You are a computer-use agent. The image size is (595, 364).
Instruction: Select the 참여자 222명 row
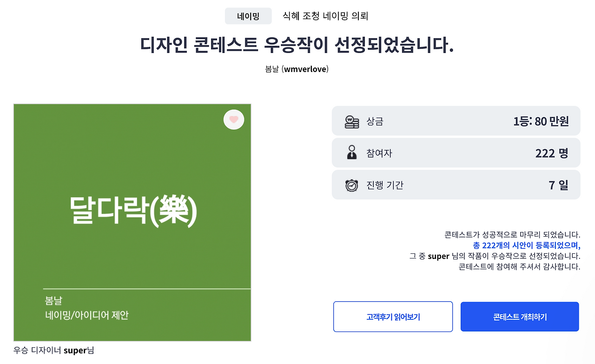[456, 153]
